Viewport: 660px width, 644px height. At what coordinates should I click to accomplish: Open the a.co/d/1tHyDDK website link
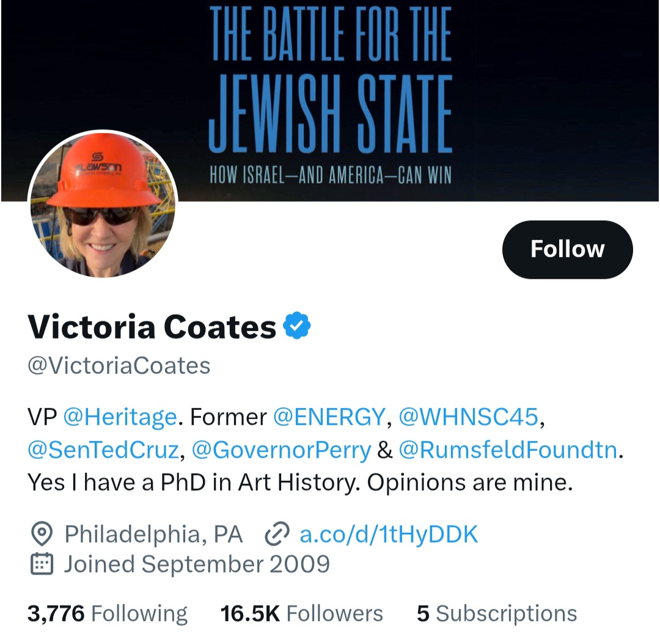tap(389, 535)
